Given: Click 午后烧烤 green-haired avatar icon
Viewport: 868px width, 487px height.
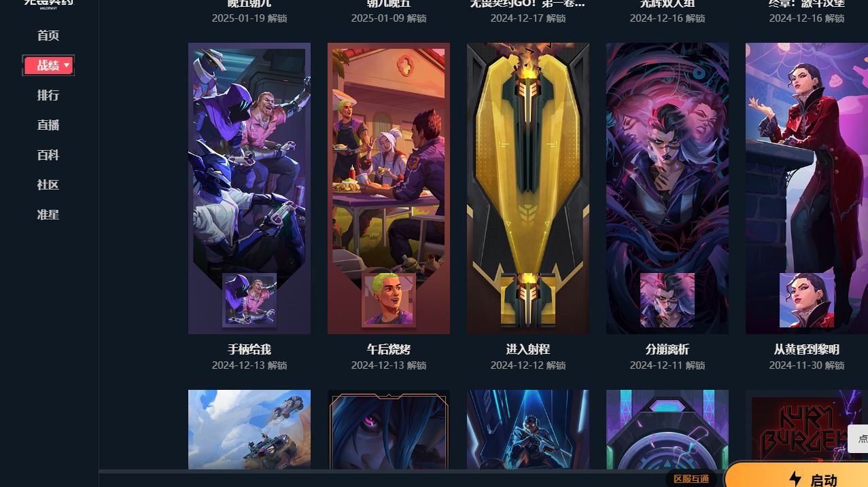Looking at the screenshot, I should coord(389,300).
